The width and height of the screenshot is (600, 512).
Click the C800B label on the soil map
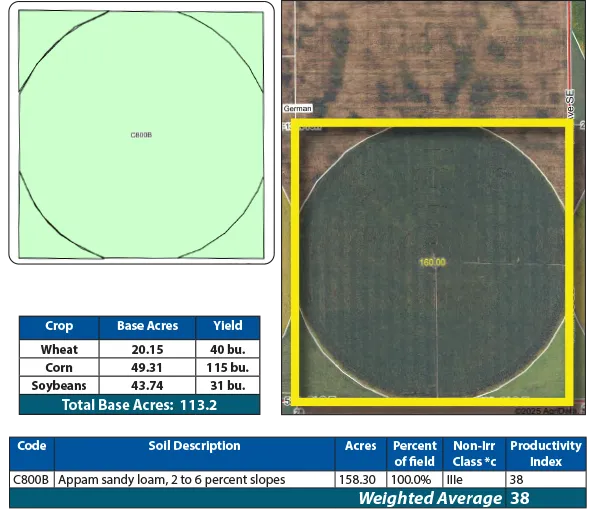pyautogui.click(x=141, y=134)
